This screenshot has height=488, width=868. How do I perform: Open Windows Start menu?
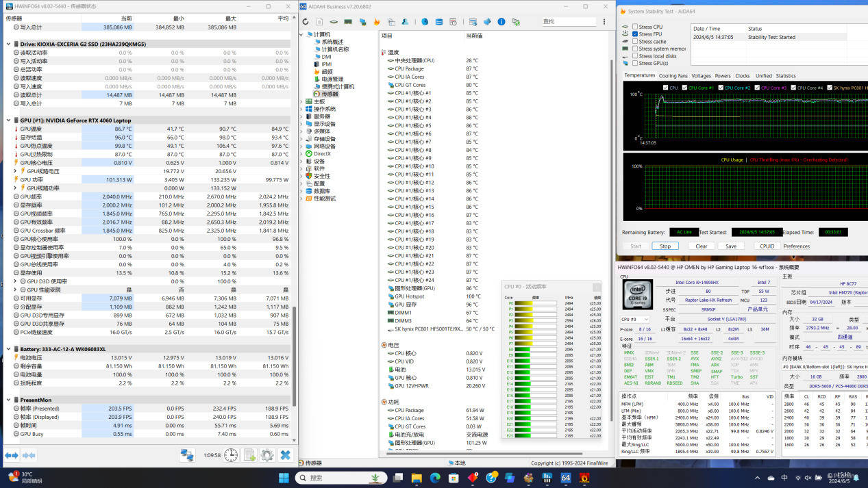click(284, 478)
